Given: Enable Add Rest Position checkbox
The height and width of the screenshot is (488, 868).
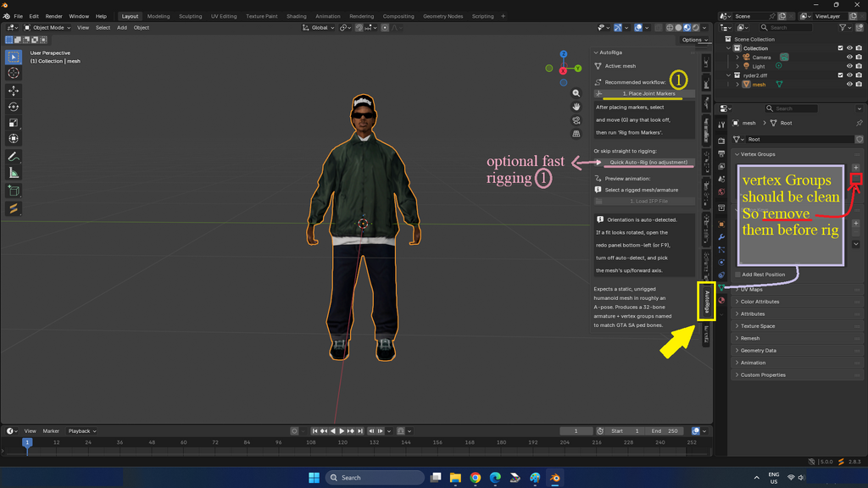Looking at the screenshot, I should [738, 274].
